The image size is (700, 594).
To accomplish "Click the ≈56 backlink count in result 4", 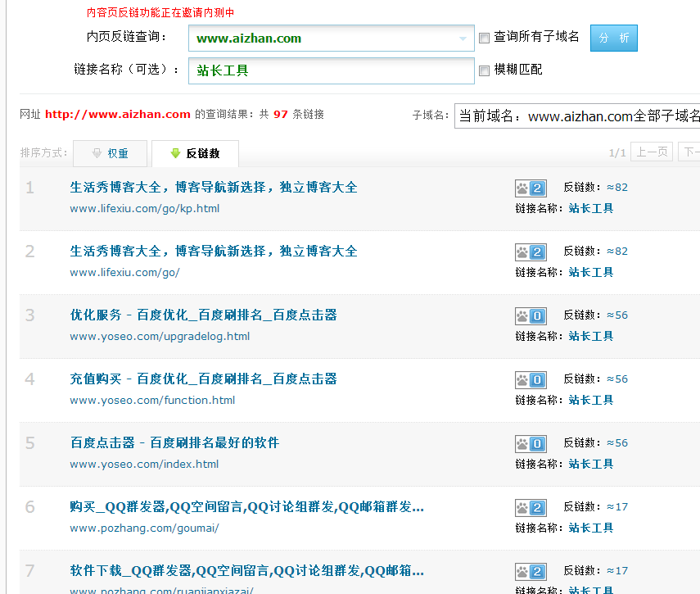I will click(617, 379).
